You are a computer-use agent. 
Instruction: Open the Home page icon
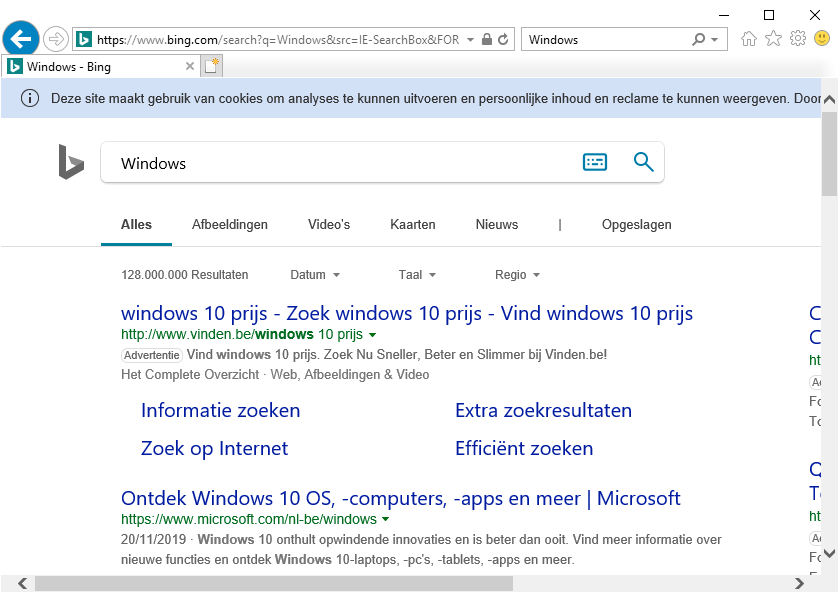click(x=749, y=39)
